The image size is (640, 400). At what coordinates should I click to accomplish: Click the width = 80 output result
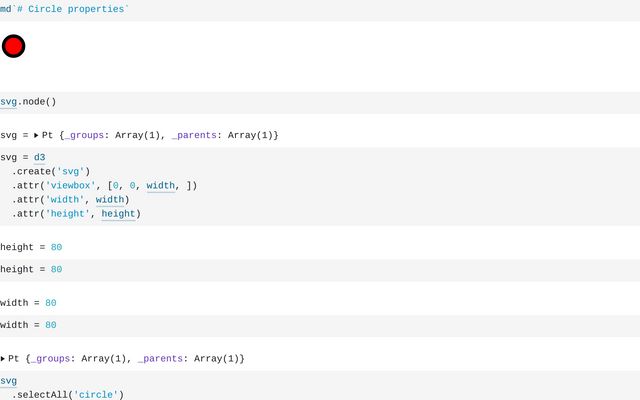pos(28,303)
